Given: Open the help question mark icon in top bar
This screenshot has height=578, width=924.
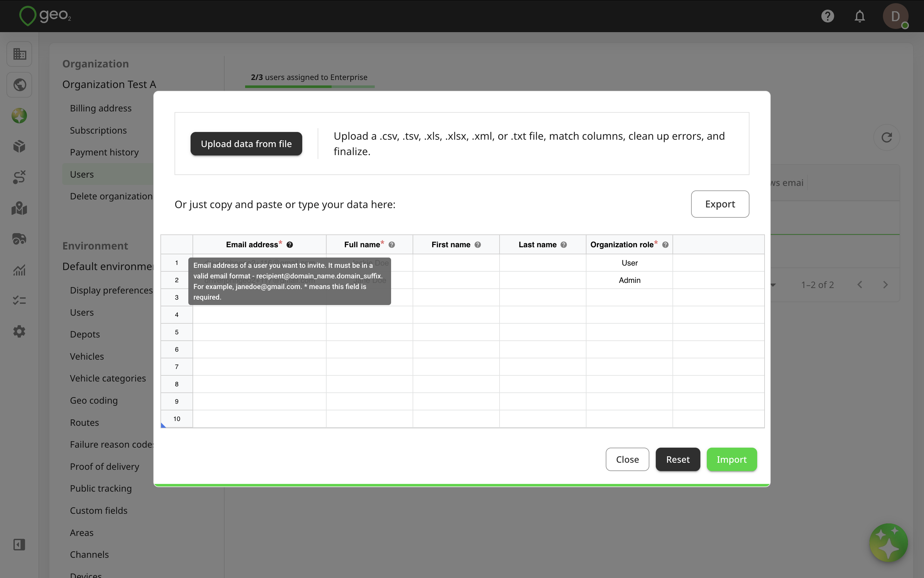Looking at the screenshot, I should tap(827, 16).
